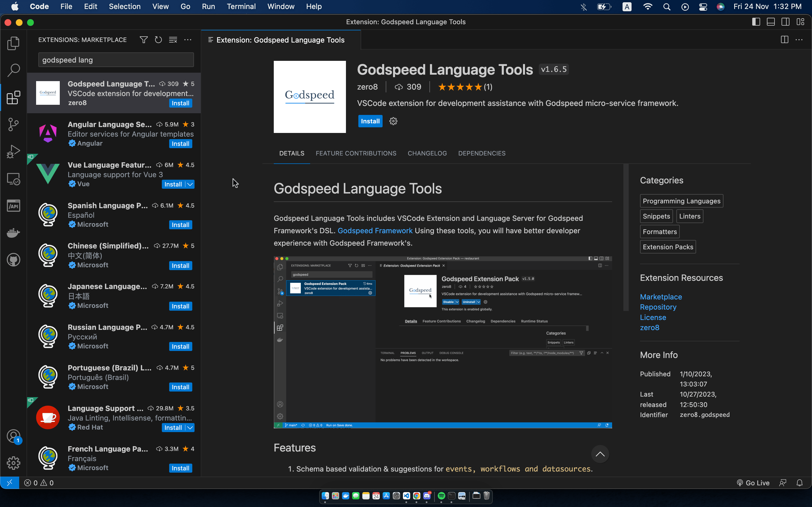812x507 pixels.
Task: Open the Terminal menu in menu bar
Action: tap(241, 6)
